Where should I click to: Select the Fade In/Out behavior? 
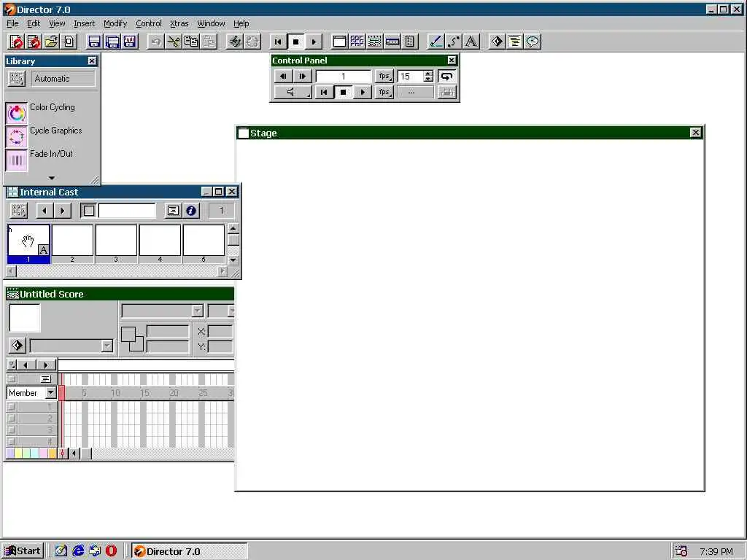click(x=16, y=160)
